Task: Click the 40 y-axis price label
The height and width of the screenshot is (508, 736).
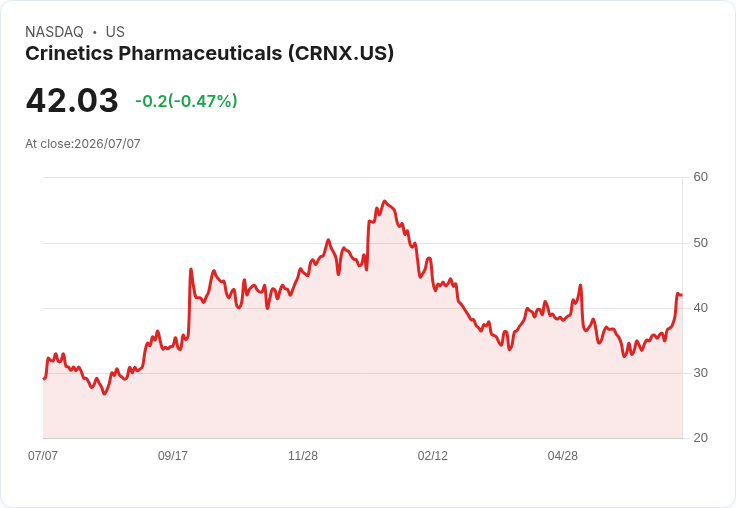Action: click(701, 308)
